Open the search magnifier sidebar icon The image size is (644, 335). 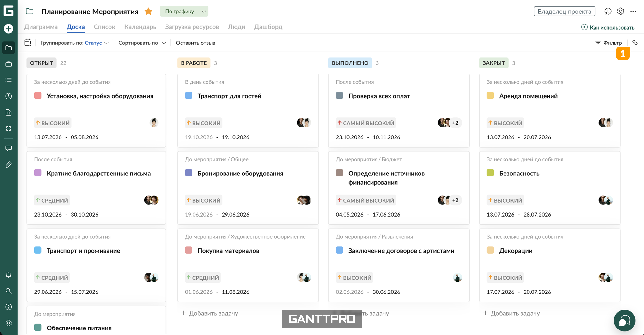(8, 291)
